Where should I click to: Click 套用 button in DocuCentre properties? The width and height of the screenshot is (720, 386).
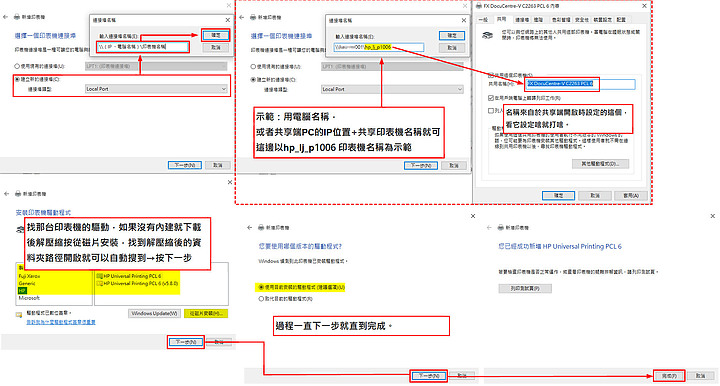[630, 195]
